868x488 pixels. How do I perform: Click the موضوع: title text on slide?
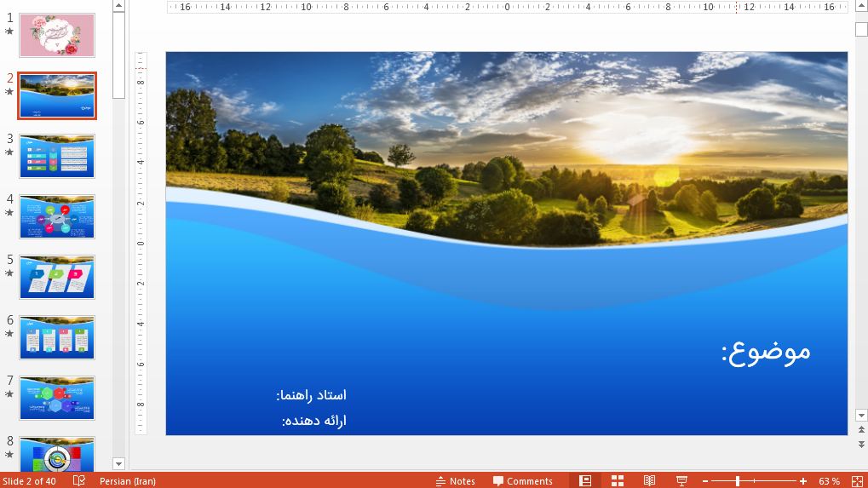[x=766, y=352]
